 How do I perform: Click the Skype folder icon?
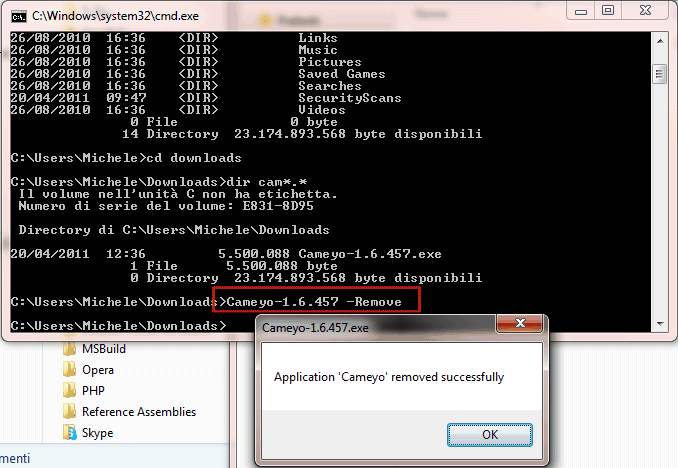70,433
